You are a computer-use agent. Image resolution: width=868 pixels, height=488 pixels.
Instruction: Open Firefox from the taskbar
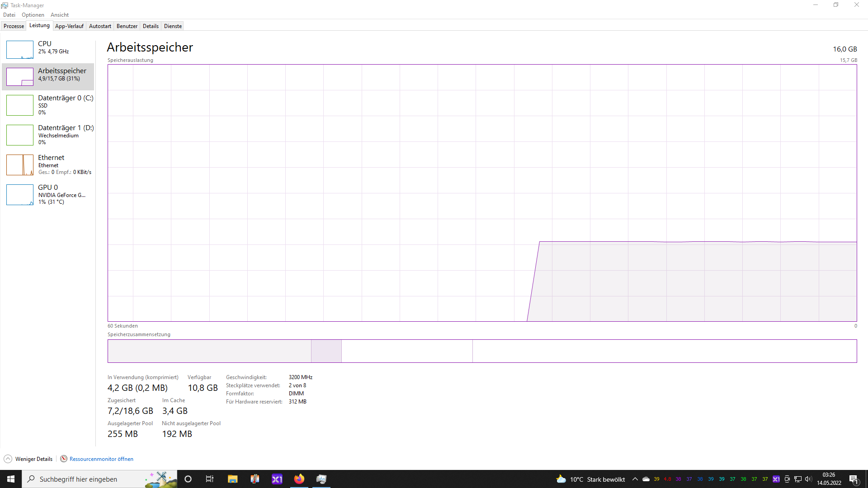299,479
